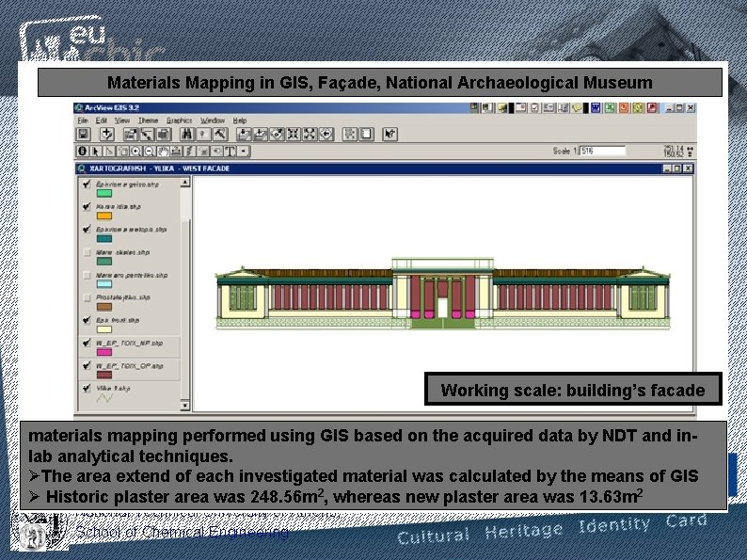Viewport: 747px width, 560px height.
Task: Click Zoom to Previous Extent icon
Action: click(x=326, y=135)
